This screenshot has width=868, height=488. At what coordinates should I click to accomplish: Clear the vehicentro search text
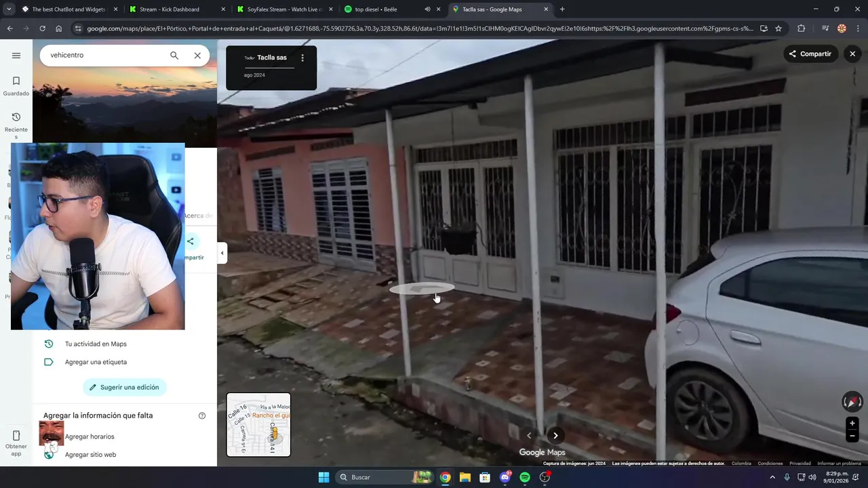pyautogui.click(x=197, y=56)
